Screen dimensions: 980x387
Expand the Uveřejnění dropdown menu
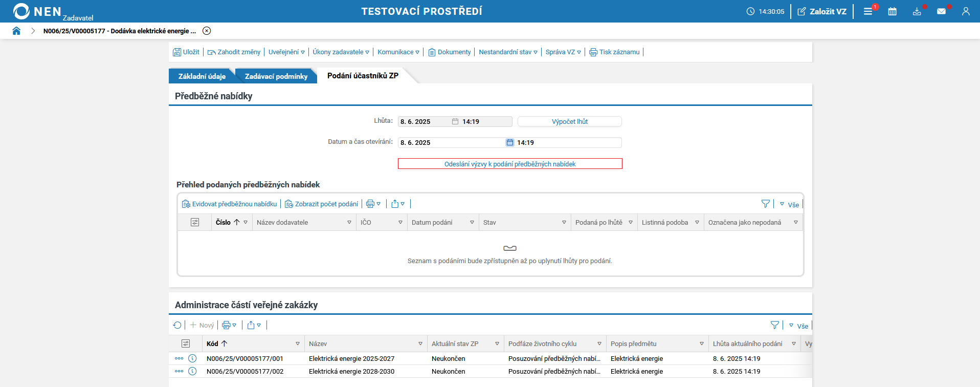coord(286,52)
